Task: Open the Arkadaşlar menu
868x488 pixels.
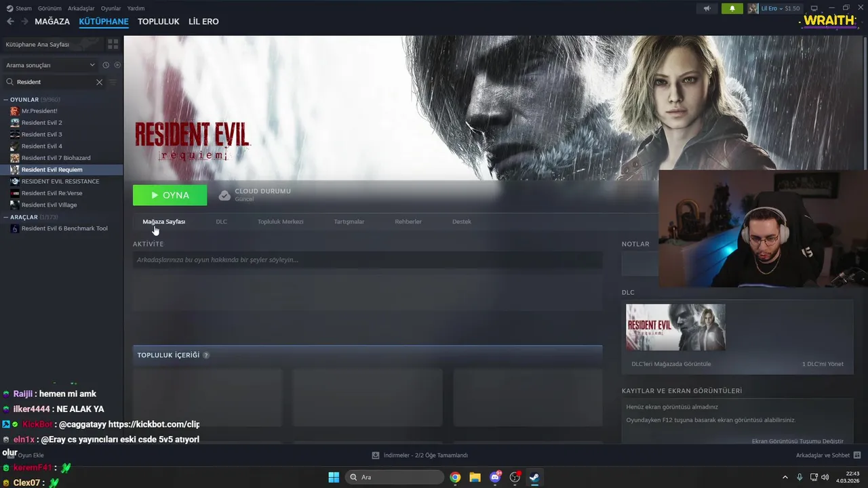Action: [x=81, y=8]
